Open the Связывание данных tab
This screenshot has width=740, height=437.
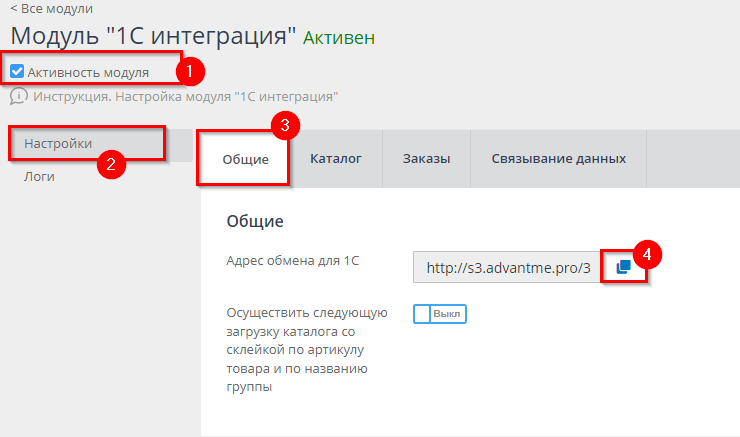pyautogui.click(x=559, y=158)
